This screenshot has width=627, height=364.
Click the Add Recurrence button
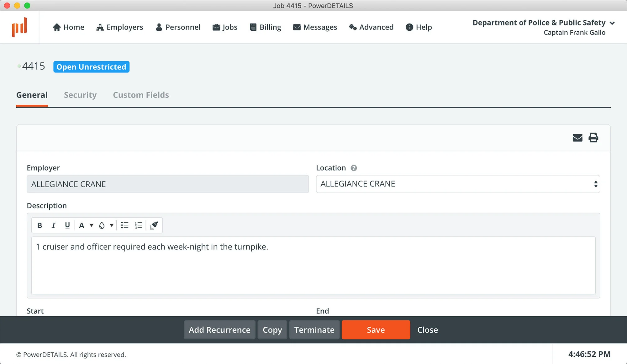pyautogui.click(x=219, y=330)
